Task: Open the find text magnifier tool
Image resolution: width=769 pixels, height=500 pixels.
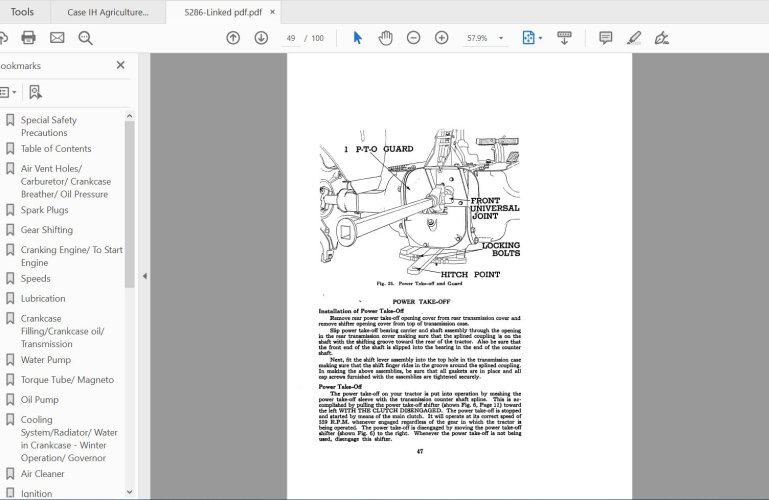Action: coord(85,38)
